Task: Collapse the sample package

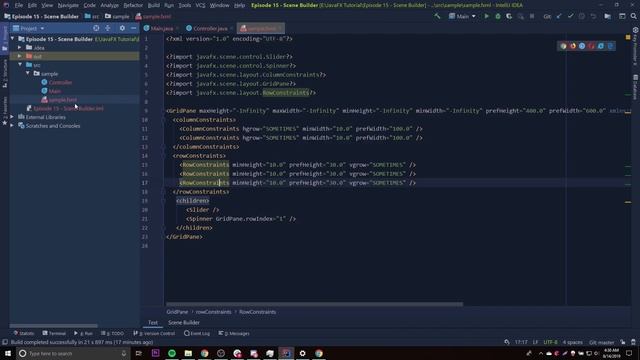Action: tap(28, 73)
